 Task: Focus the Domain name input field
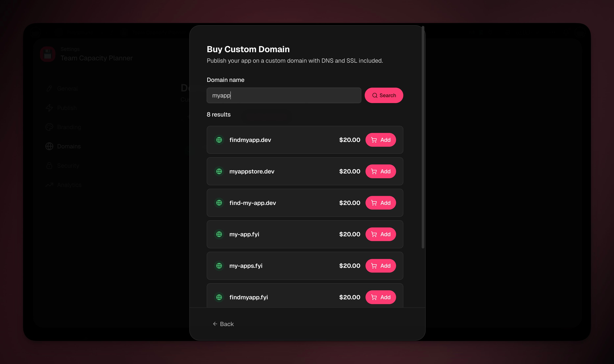284,95
